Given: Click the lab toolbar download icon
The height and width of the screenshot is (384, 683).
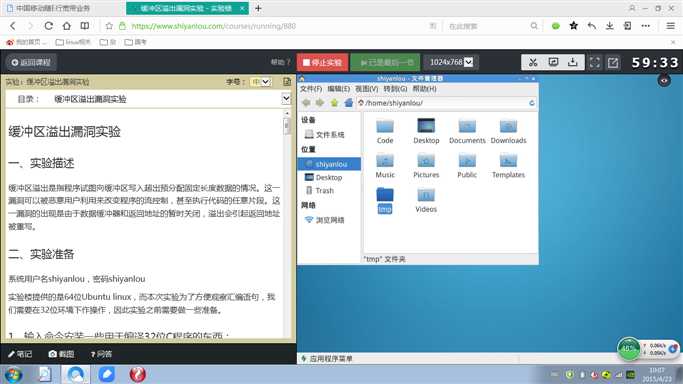Looking at the screenshot, I should click(x=572, y=62).
